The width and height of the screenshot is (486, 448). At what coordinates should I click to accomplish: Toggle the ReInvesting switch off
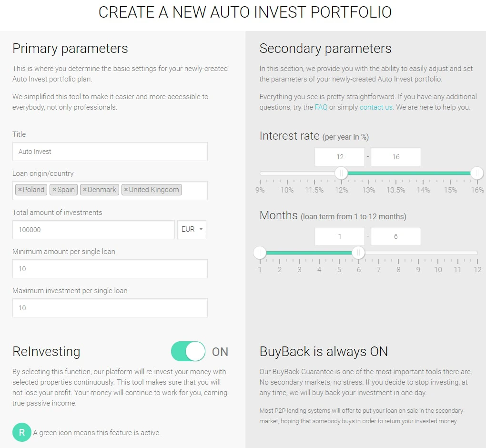point(188,351)
